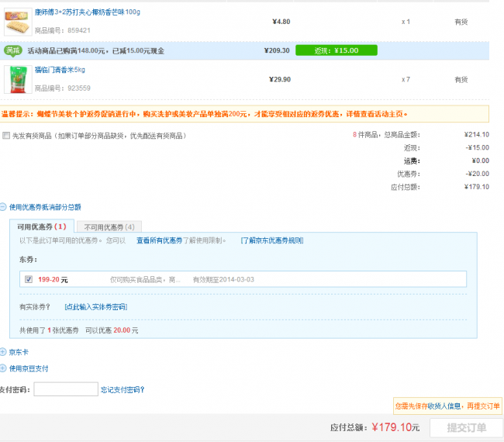This screenshot has height=442, width=504.
Task: Click 点此输入实体券密码 link
Action: [95, 307]
